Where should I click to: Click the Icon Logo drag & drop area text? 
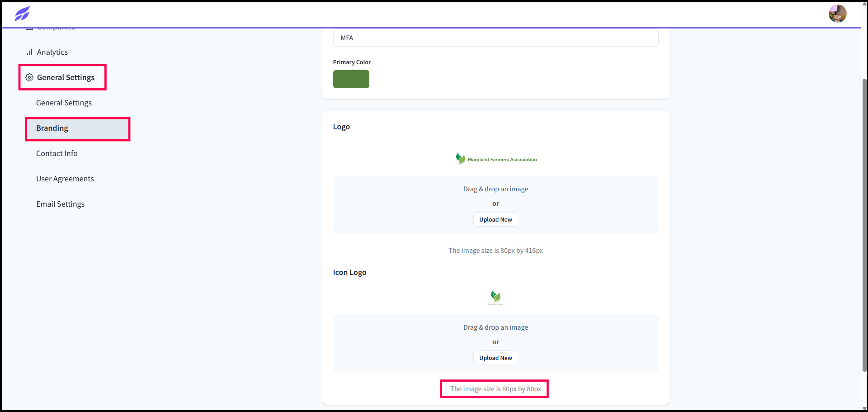[495, 327]
